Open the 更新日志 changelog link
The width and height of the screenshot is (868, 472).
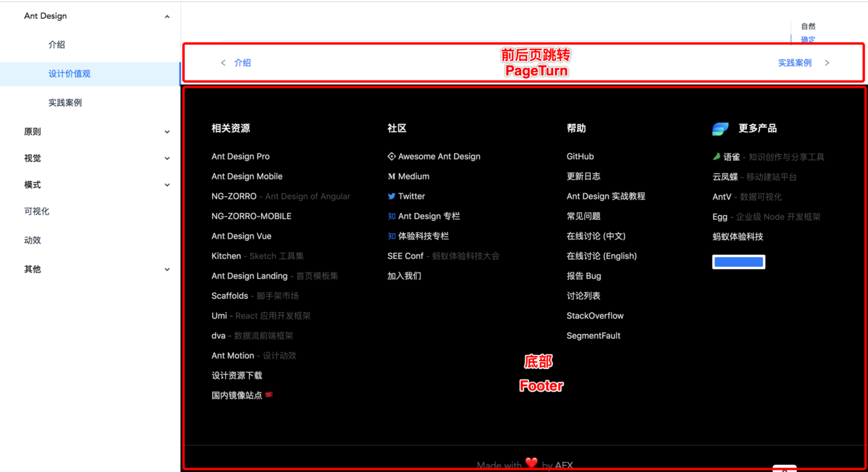583,176
